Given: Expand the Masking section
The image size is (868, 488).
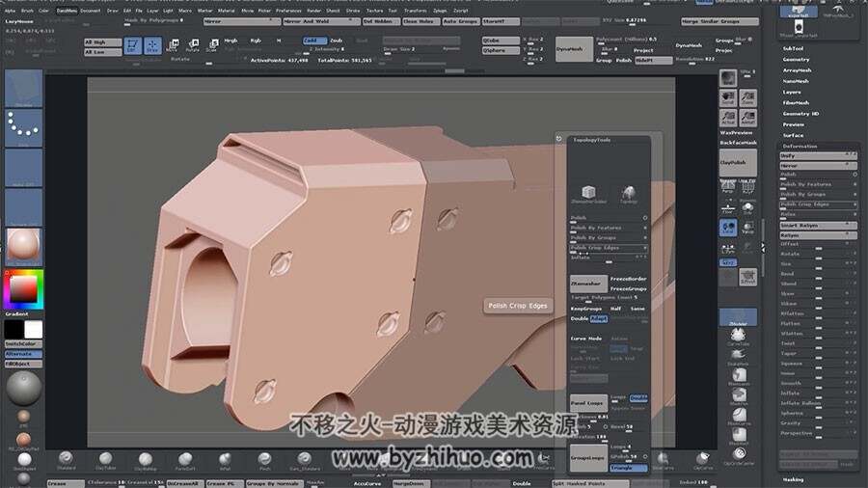Looking at the screenshot, I should [x=793, y=479].
